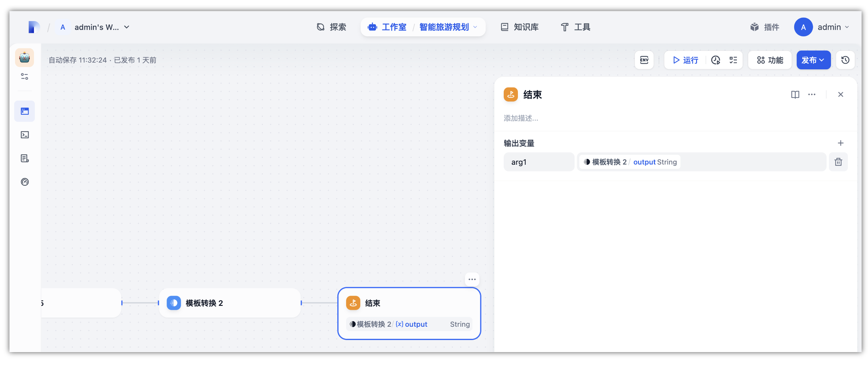Select the 结束 node on canvas
The height and width of the screenshot is (365, 868).
pos(409,313)
